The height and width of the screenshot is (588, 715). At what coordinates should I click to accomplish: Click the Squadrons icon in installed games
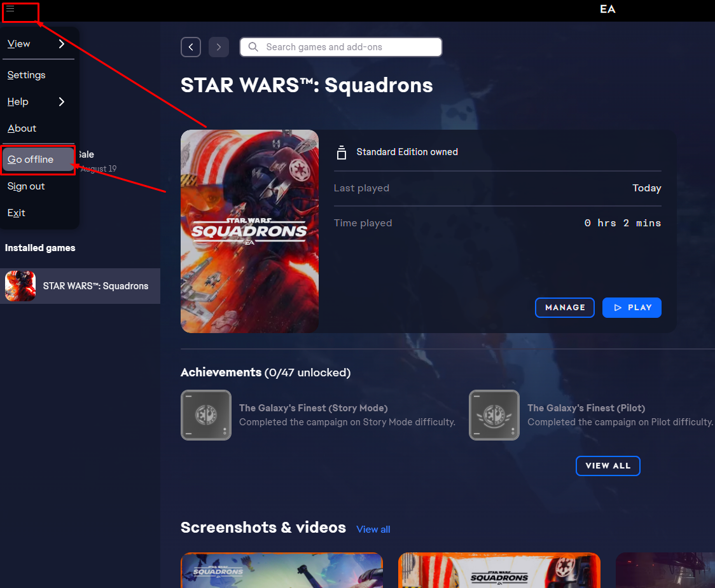click(x=20, y=286)
